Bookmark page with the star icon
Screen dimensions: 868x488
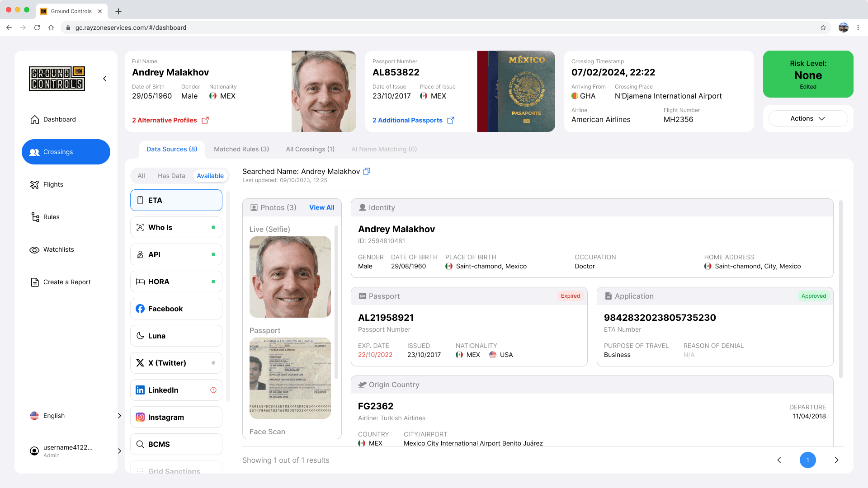823,28
